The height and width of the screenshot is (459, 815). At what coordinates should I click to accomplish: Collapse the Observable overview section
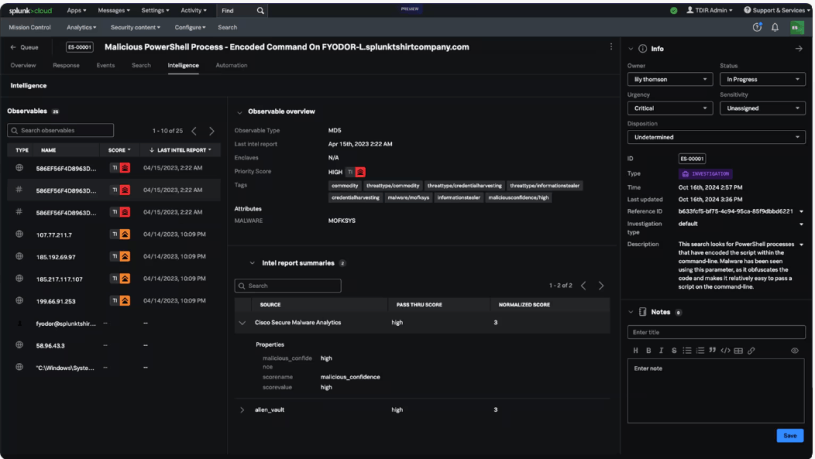click(240, 112)
